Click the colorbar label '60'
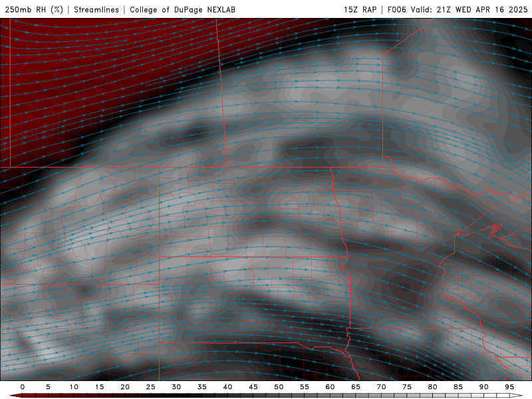 click(x=330, y=387)
